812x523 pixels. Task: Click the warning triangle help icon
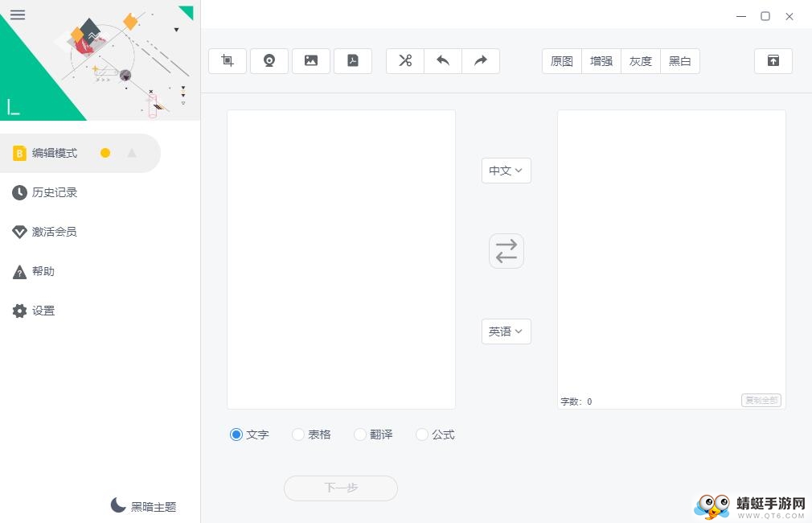coord(19,272)
